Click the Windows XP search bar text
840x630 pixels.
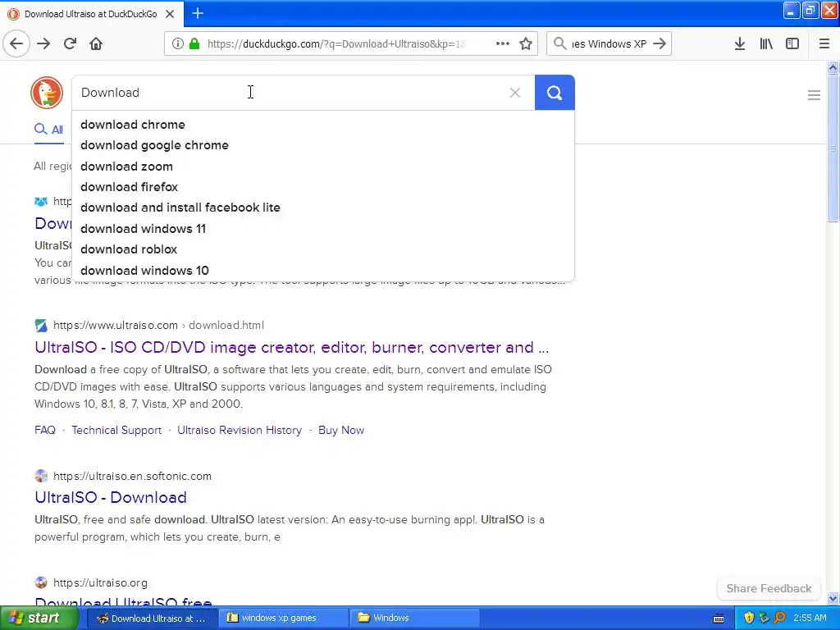609,43
